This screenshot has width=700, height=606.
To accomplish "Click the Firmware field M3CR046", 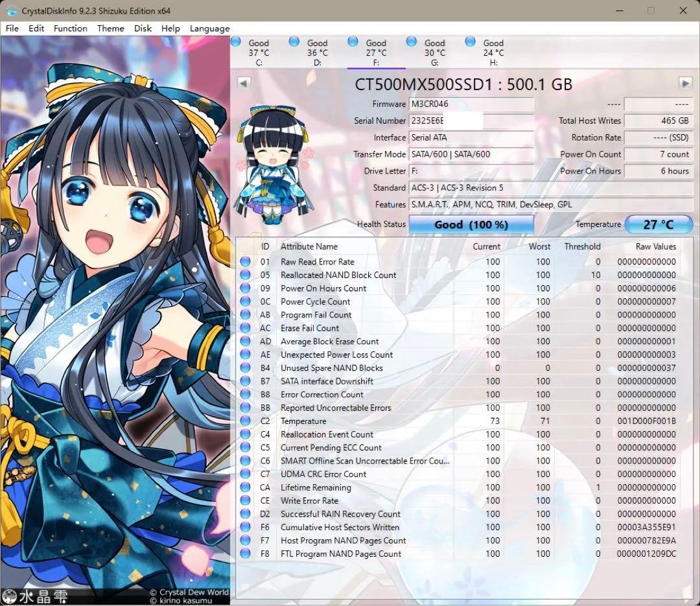I will point(471,104).
